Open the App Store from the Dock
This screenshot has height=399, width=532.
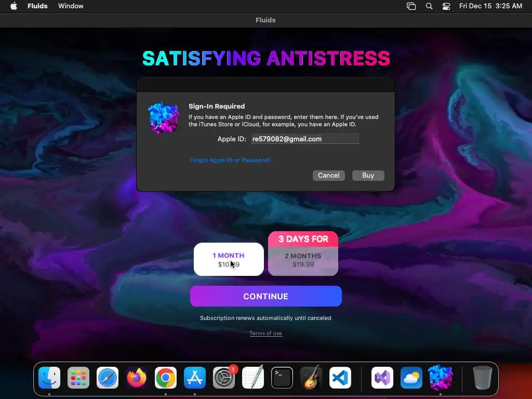click(195, 378)
